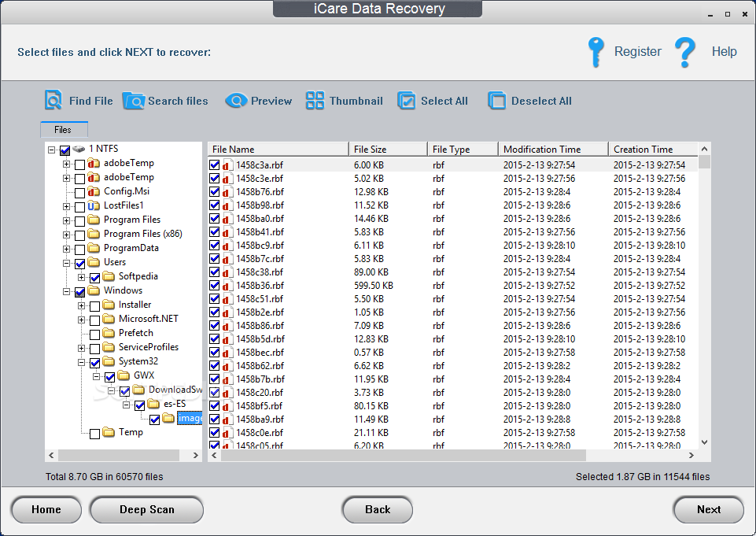Open Register using the key icon
Viewport: 756px width, 536px height.
click(x=597, y=52)
